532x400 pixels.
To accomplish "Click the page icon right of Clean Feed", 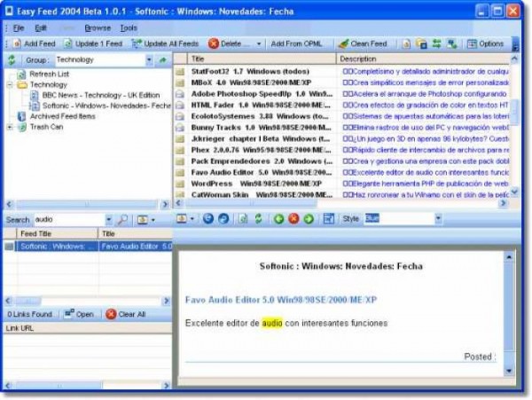I will [x=406, y=43].
